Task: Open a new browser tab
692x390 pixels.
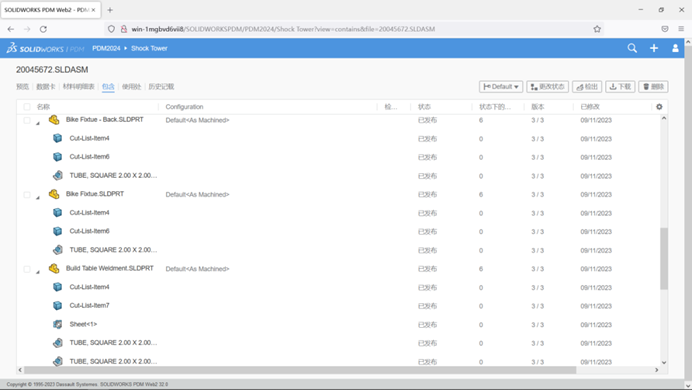Action: pyautogui.click(x=110, y=10)
